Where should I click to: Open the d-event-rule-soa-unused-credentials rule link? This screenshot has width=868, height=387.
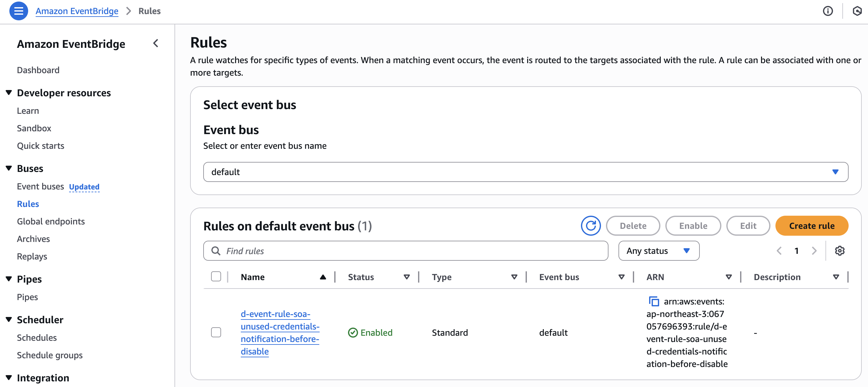(x=280, y=332)
